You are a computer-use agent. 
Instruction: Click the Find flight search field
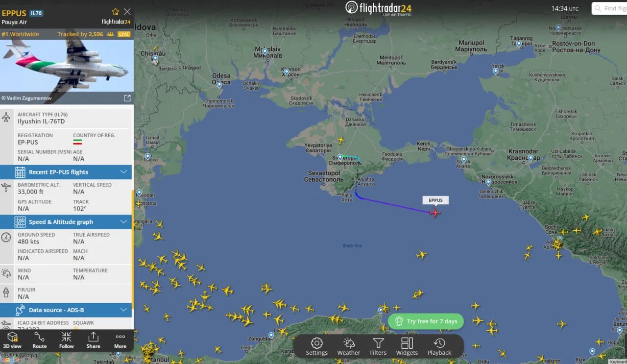(610, 8)
